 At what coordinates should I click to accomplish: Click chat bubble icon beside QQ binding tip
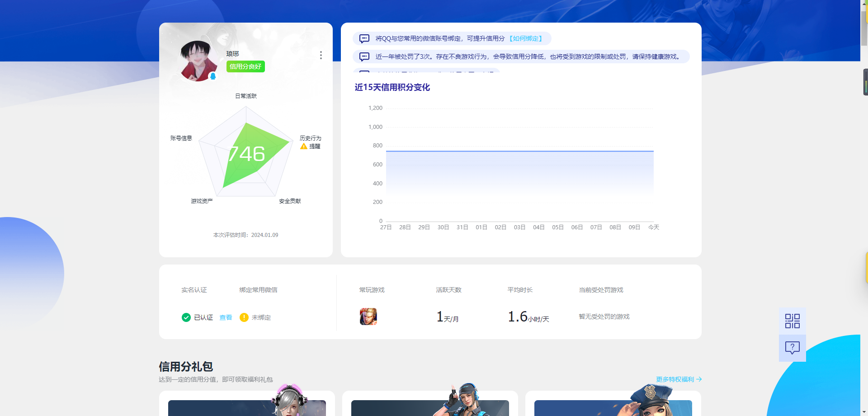(364, 38)
